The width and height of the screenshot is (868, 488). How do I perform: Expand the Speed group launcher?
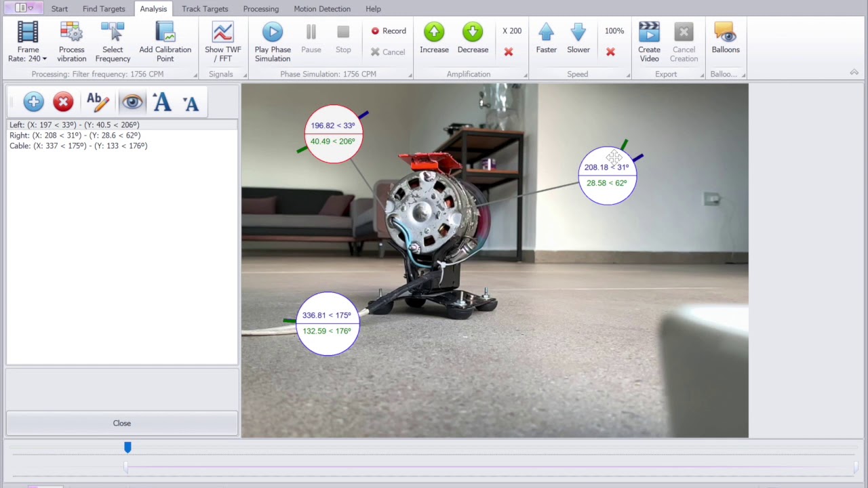(x=627, y=75)
